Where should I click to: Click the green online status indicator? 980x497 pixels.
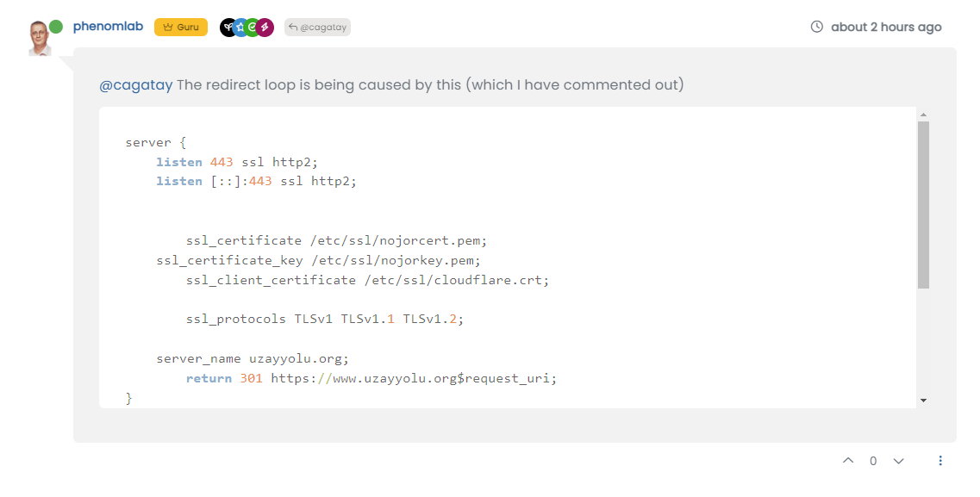coord(56,27)
